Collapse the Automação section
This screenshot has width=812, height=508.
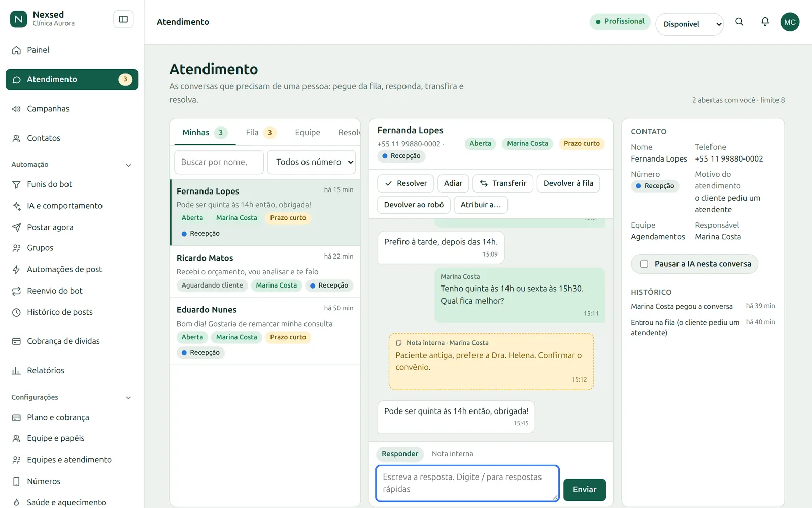tap(128, 165)
